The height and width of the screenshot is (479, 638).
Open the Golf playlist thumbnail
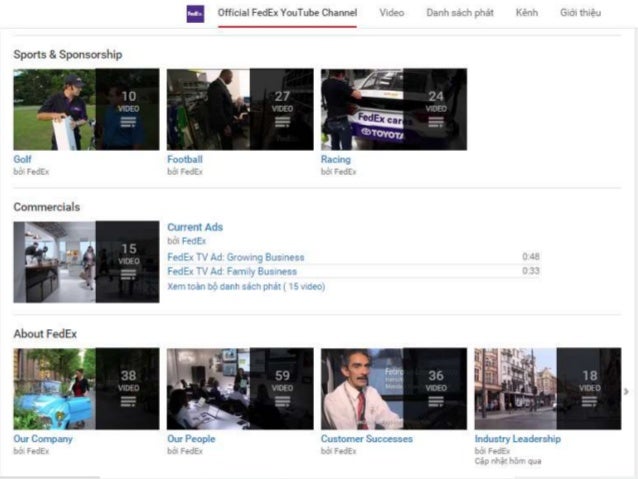86,109
